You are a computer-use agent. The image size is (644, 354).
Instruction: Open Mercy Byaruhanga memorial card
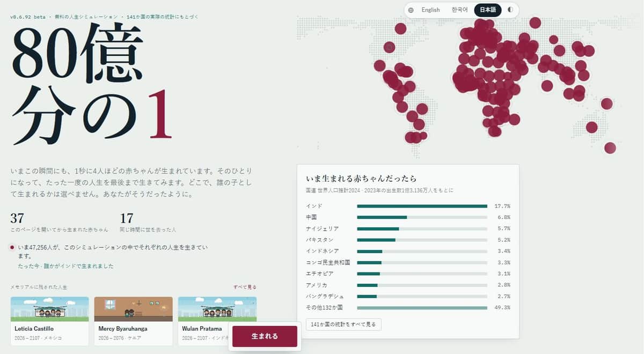pos(133,321)
